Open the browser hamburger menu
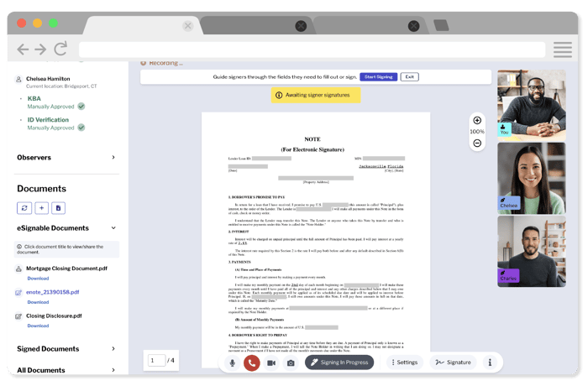This screenshot has height=386, width=588. click(563, 50)
